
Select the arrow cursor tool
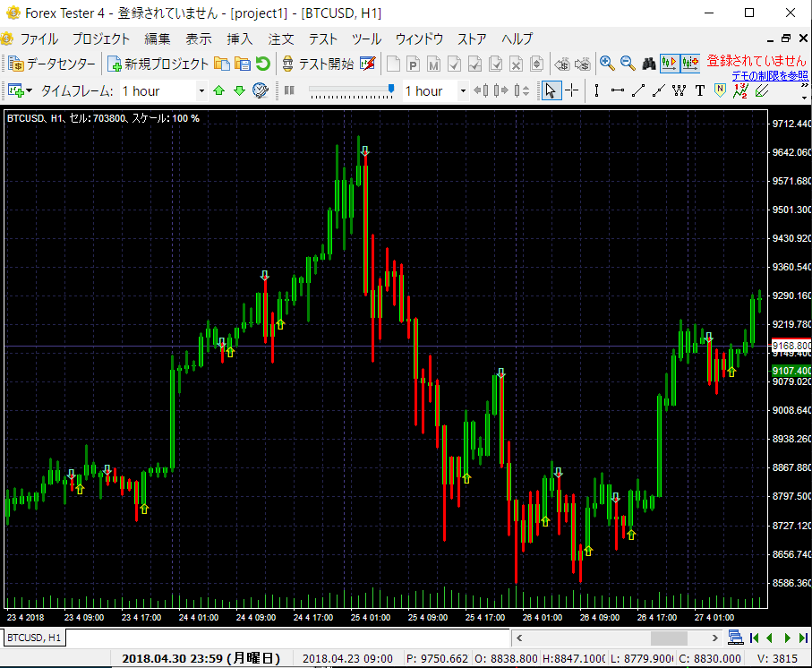click(x=551, y=90)
